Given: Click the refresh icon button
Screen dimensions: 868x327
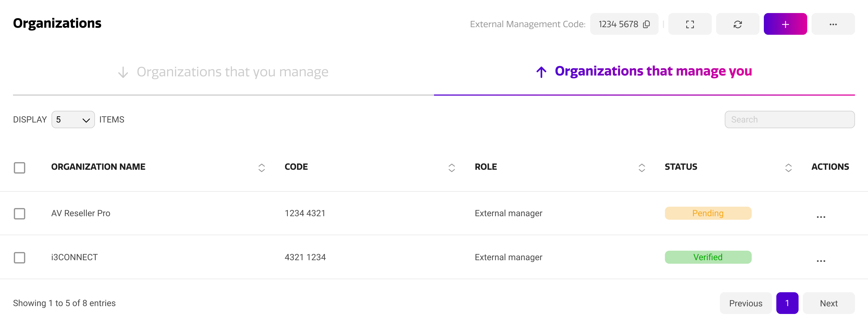Looking at the screenshot, I should (738, 24).
